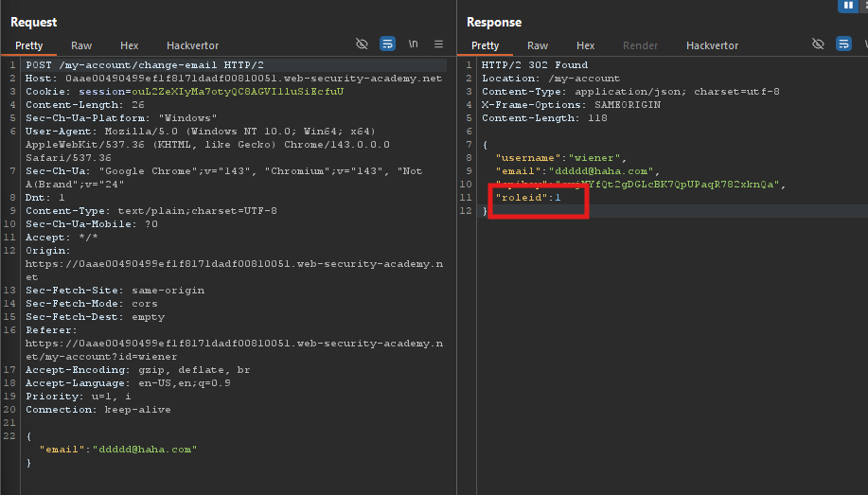The height and width of the screenshot is (495, 868).
Task: Click the "roleid":1 line
Action: tap(528, 198)
